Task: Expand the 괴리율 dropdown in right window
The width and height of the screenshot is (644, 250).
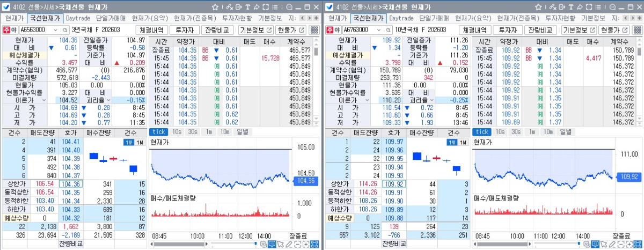Action: [x=431, y=100]
